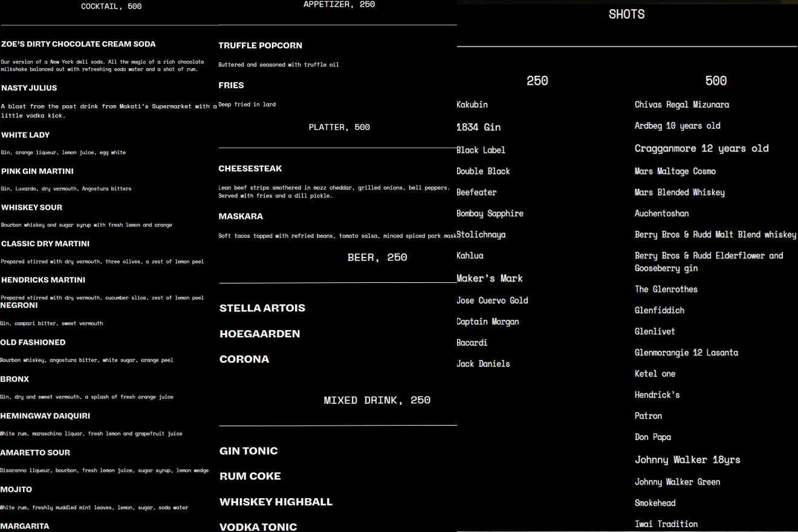
Task: Select CORONA beer
Action: [244, 360]
